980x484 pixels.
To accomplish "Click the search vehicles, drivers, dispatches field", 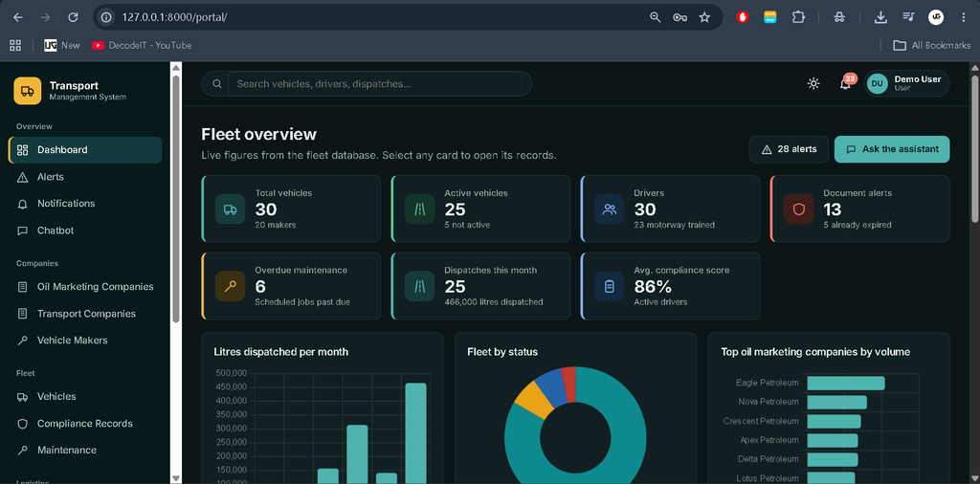I will click(x=374, y=83).
